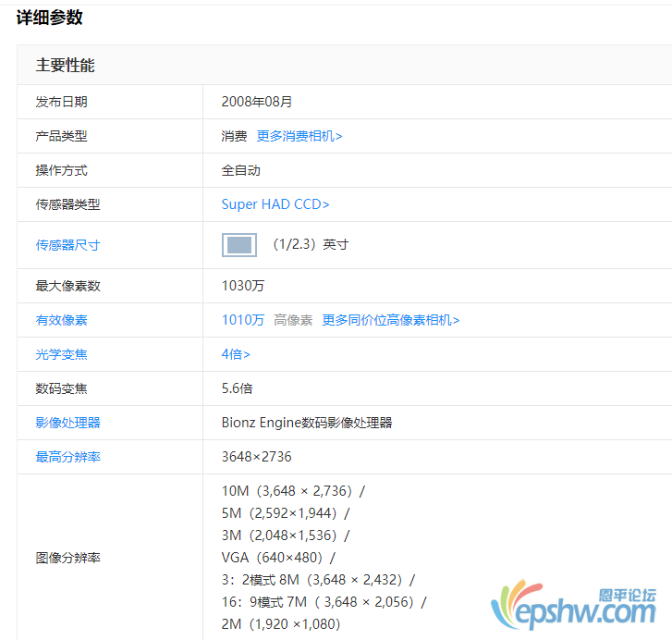Click the 有效像素 label link
The width and height of the screenshot is (672, 640).
click(61, 320)
